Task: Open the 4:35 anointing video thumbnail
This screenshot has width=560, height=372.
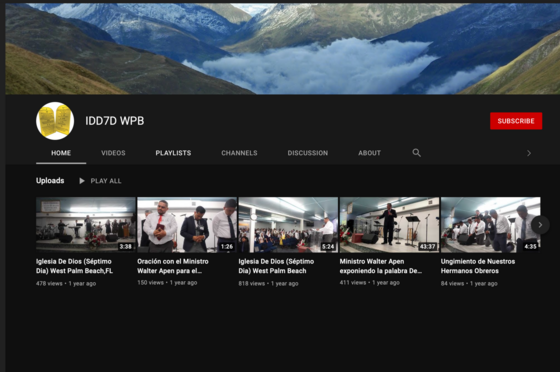Action: point(490,225)
